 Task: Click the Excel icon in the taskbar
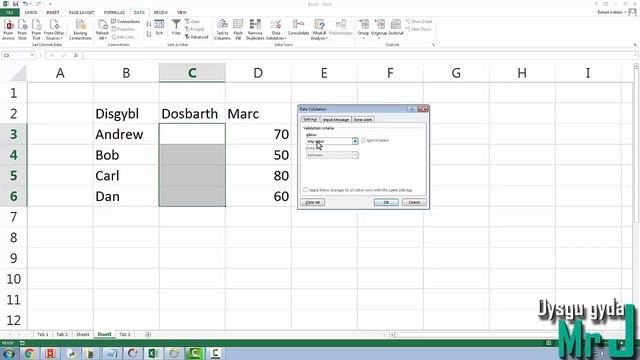point(153,353)
